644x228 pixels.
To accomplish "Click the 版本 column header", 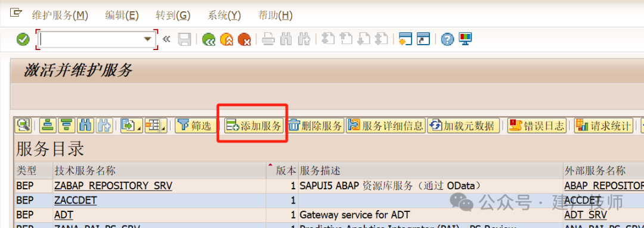I will click(281, 171).
